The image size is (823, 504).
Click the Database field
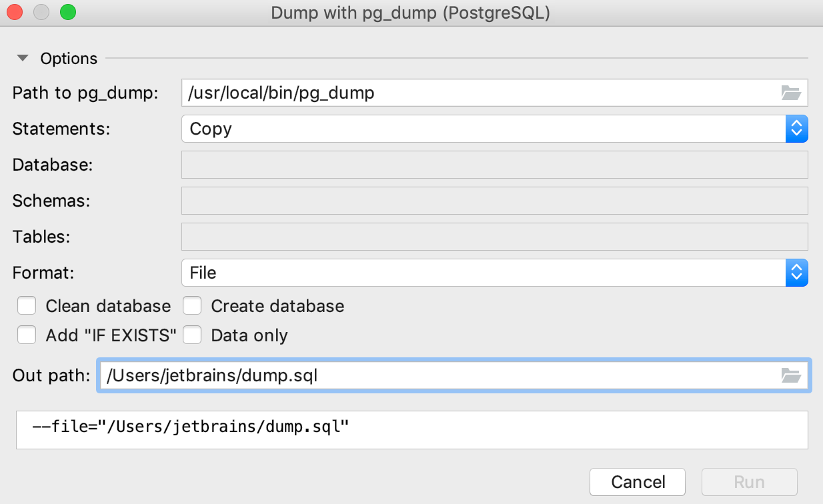coord(495,165)
